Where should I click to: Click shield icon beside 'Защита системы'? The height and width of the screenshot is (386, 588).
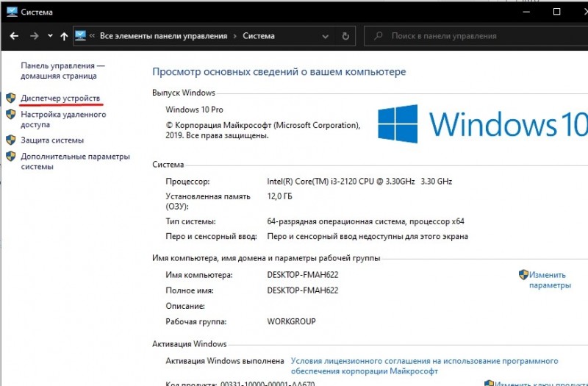[11, 140]
